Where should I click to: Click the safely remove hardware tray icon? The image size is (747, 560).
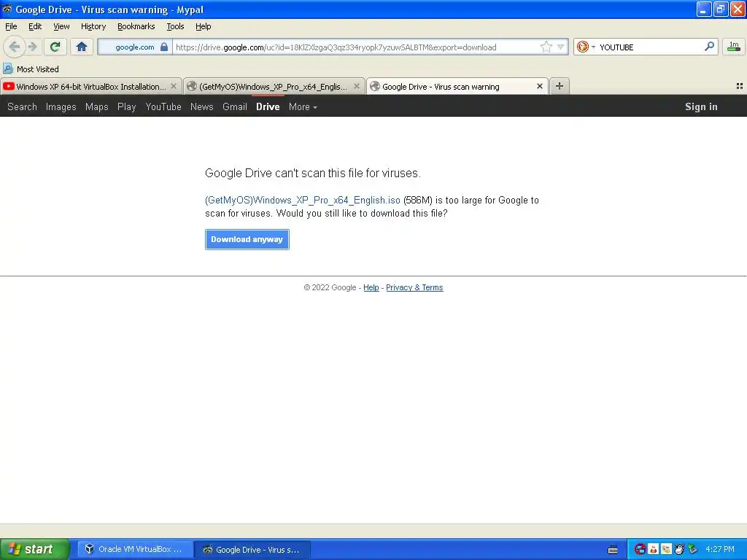tap(693, 550)
